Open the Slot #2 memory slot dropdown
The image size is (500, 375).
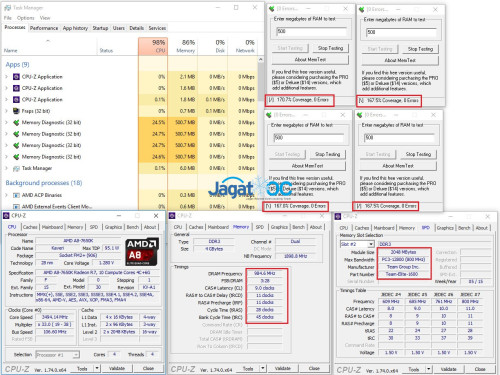point(371,244)
